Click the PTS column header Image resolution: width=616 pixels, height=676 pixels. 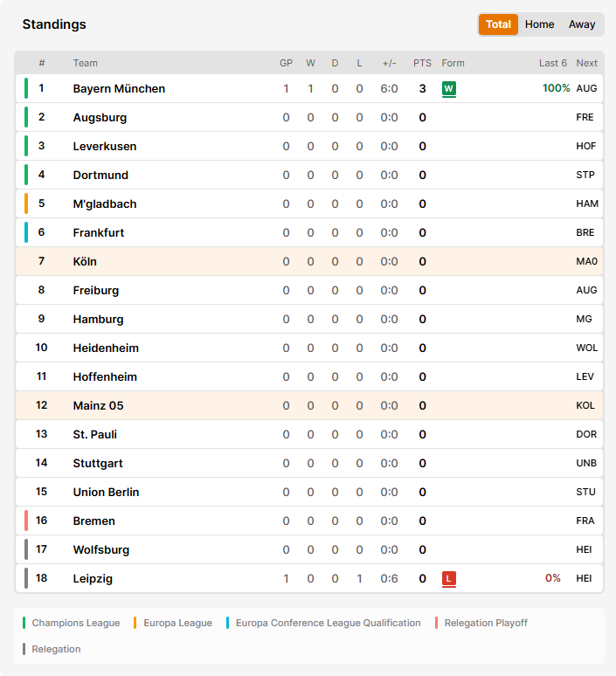coord(422,64)
